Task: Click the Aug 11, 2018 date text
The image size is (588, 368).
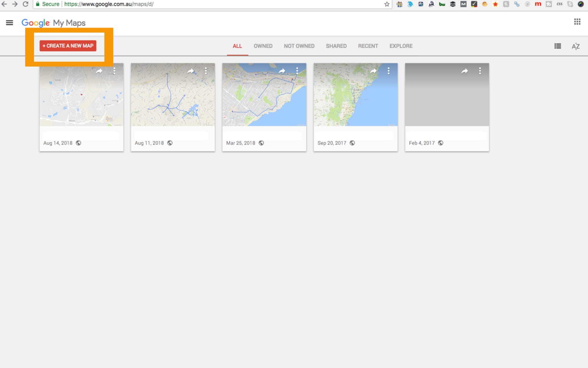Action: (x=149, y=143)
